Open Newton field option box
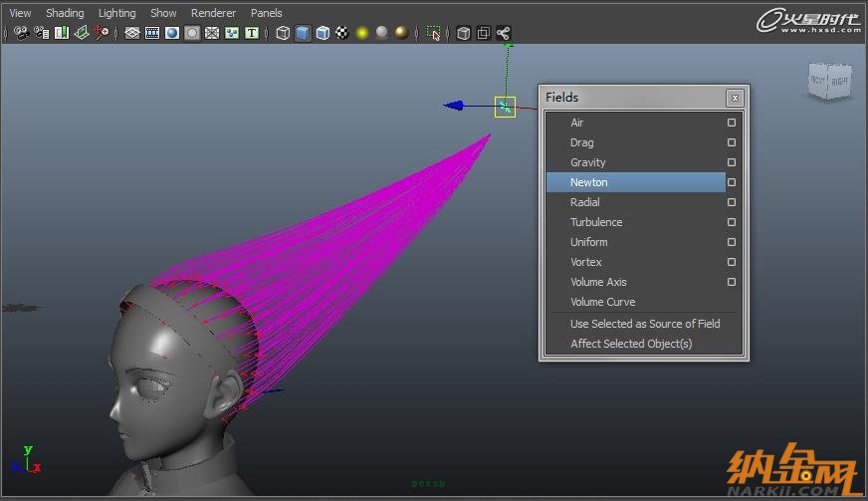The width and height of the screenshot is (868, 501). point(732,182)
